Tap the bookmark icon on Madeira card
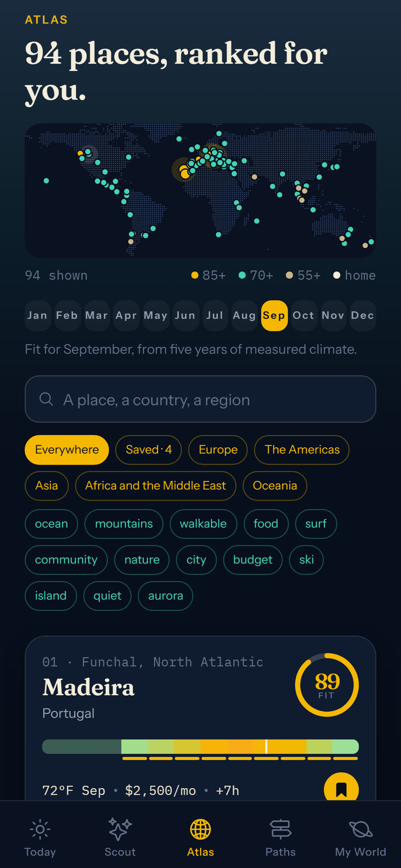 tap(341, 789)
